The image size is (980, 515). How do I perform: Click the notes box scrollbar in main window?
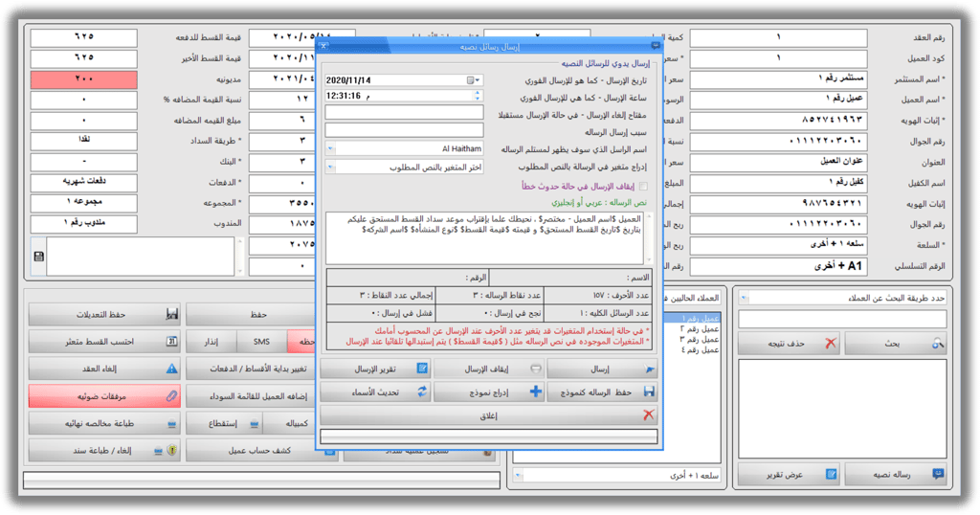tap(239, 257)
